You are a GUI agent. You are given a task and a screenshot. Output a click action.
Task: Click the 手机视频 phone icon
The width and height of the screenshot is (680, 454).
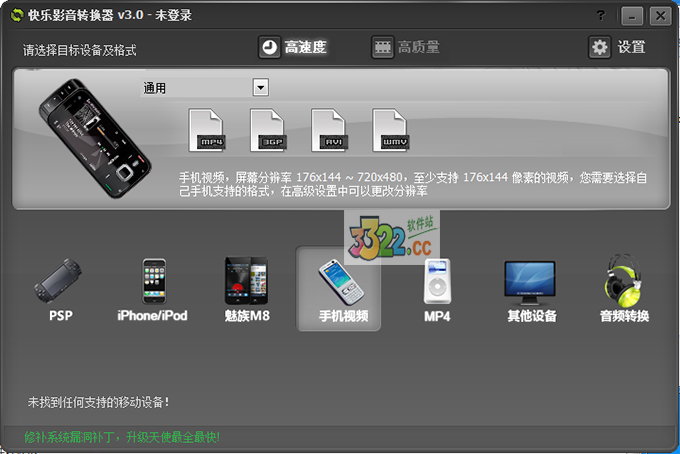click(341, 282)
